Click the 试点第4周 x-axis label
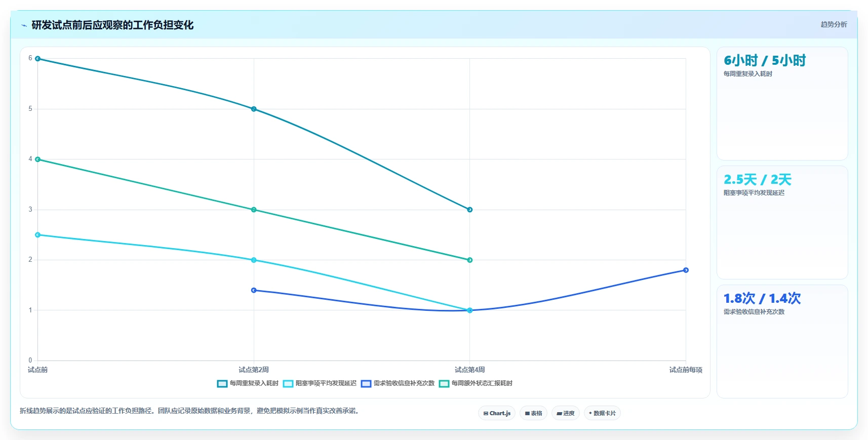 click(x=469, y=370)
